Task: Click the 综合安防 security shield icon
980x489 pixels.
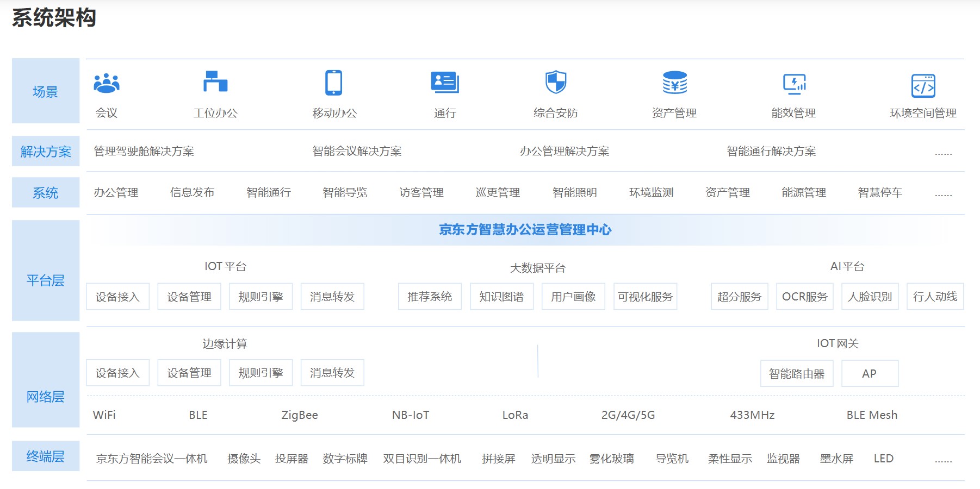Action: (x=556, y=83)
